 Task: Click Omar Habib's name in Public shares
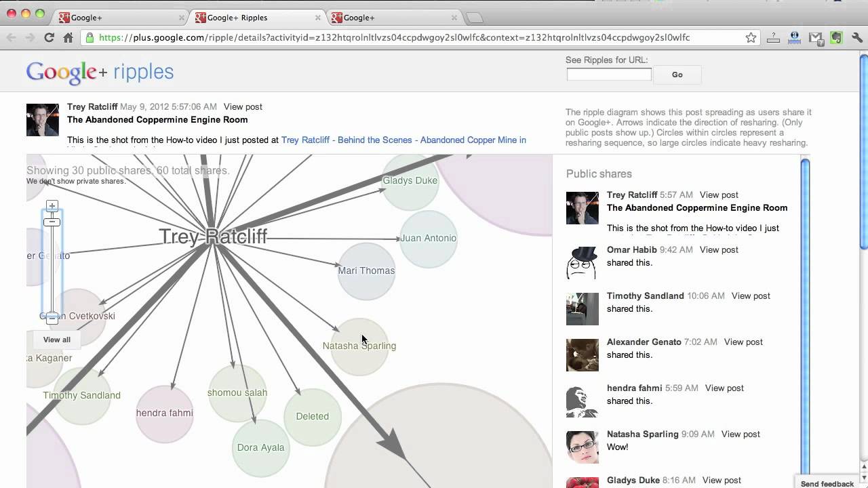coord(632,250)
